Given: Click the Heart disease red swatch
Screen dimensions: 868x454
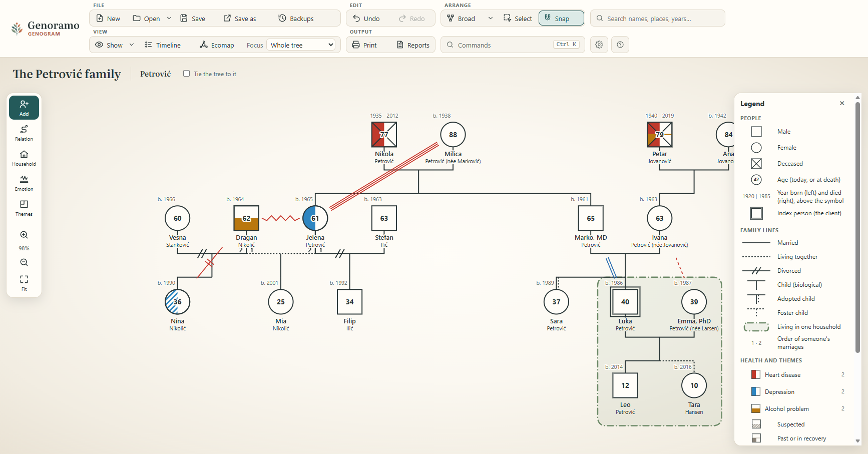Looking at the screenshot, I should point(756,374).
